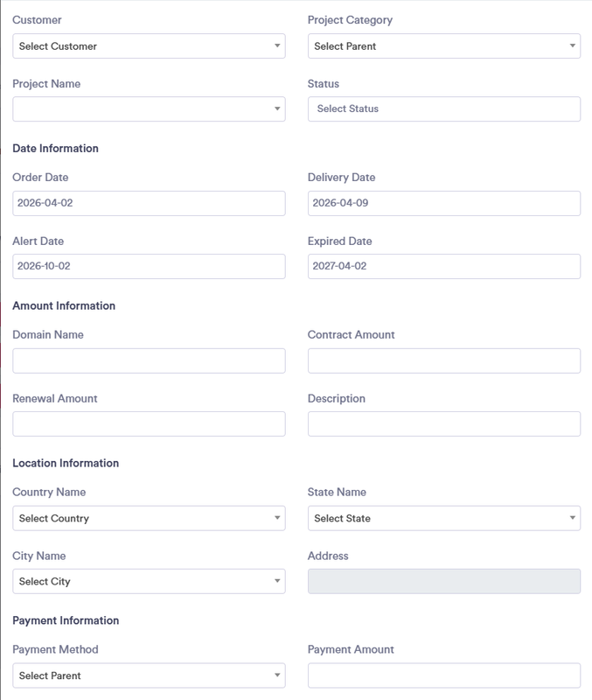Focus the Domain Name input
The image size is (592, 700).
pos(149,360)
